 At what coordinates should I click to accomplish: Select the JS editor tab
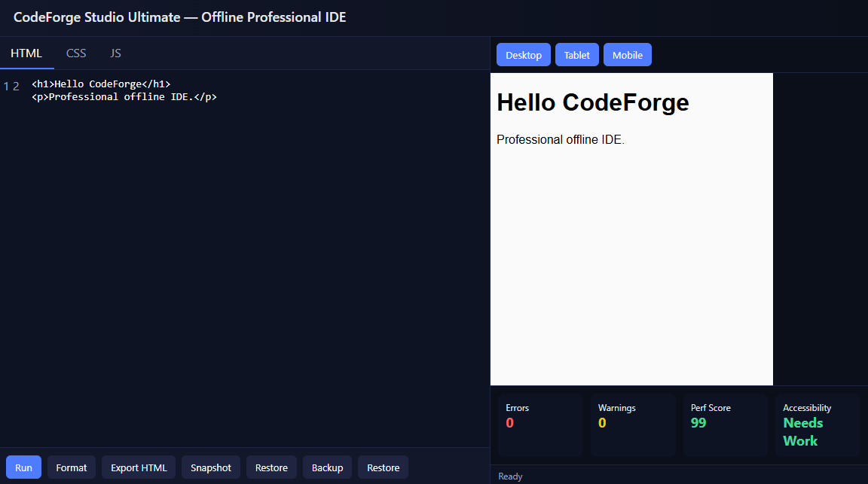[115, 53]
